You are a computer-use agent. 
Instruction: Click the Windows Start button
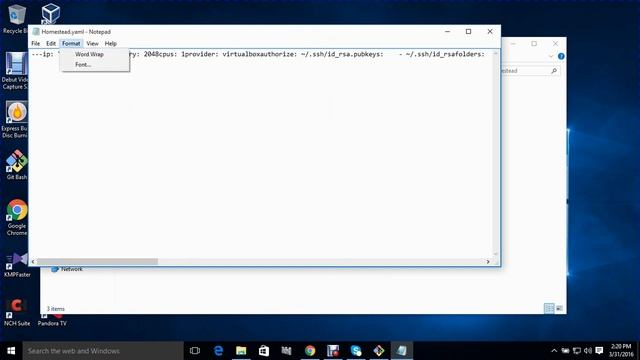coord(11,351)
